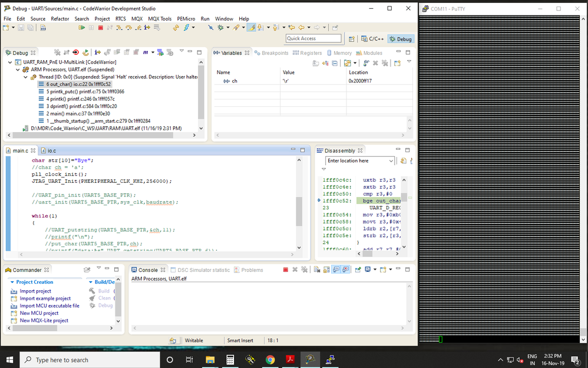Open the Disassembly location dropdown
Image resolution: width=588 pixels, height=368 pixels.
pos(391,161)
